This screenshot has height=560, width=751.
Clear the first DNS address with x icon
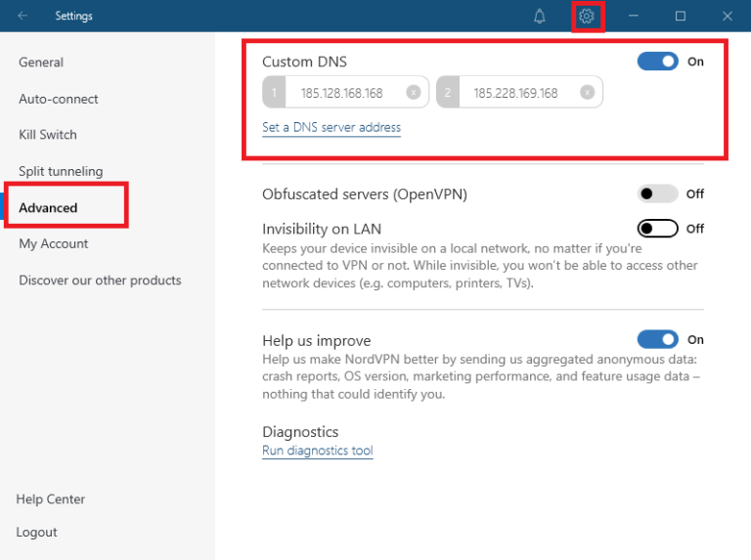click(x=414, y=93)
